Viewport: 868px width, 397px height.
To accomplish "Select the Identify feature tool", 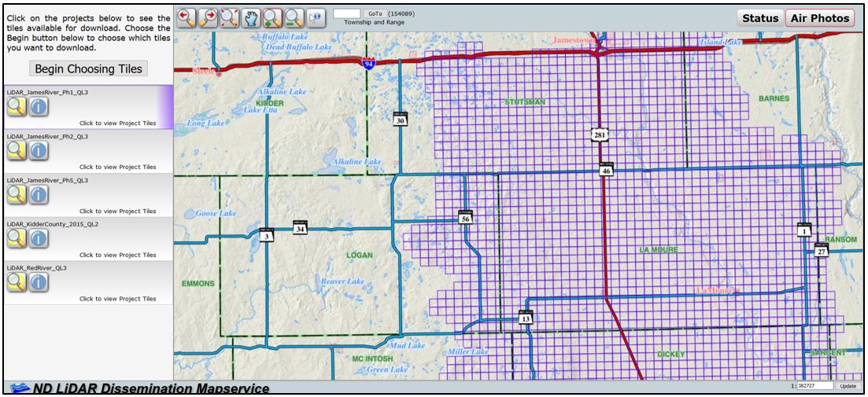I will [x=315, y=17].
